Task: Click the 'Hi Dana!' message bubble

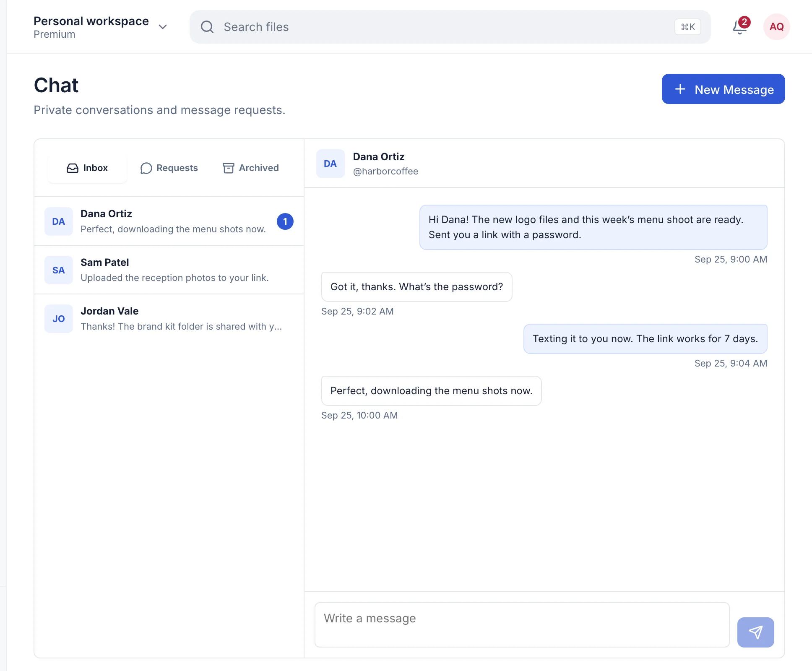Action: tap(593, 227)
